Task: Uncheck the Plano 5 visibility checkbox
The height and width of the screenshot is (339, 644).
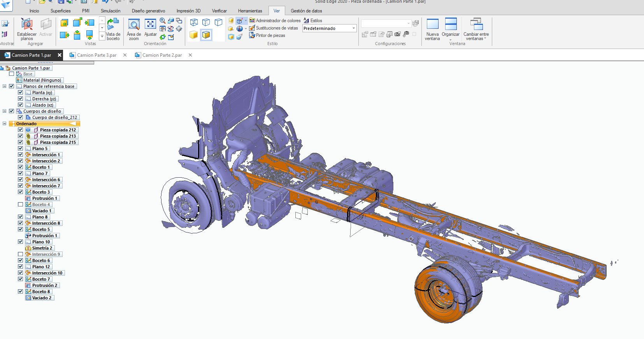Action: click(20, 149)
